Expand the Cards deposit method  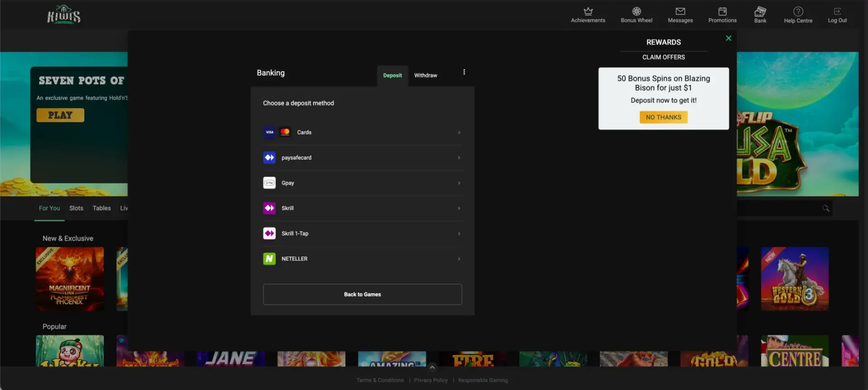pos(363,132)
